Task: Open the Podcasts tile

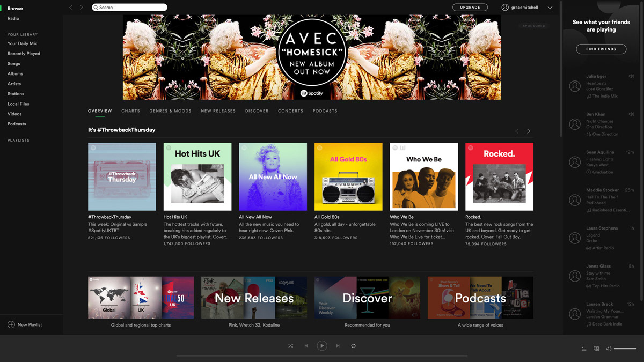Action: coord(480,298)
